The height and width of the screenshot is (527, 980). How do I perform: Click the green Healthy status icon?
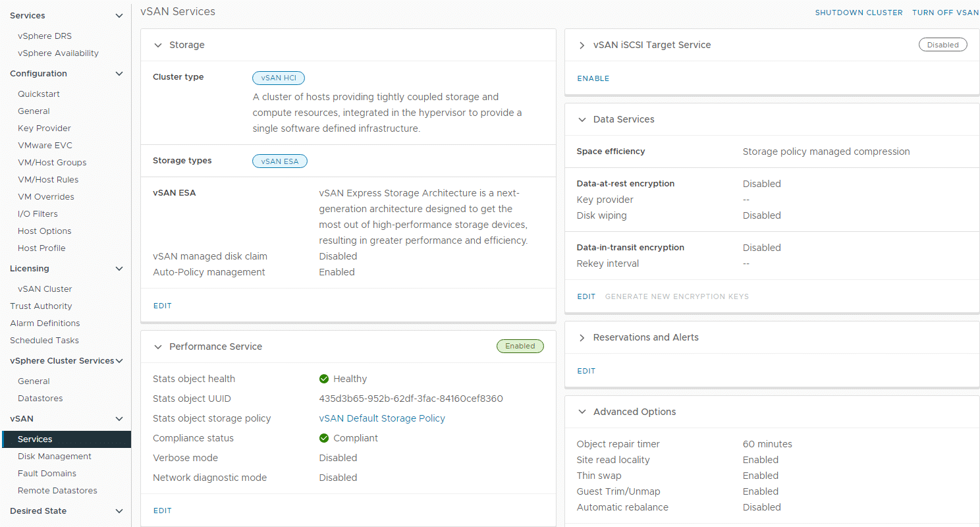pos(324,379)
